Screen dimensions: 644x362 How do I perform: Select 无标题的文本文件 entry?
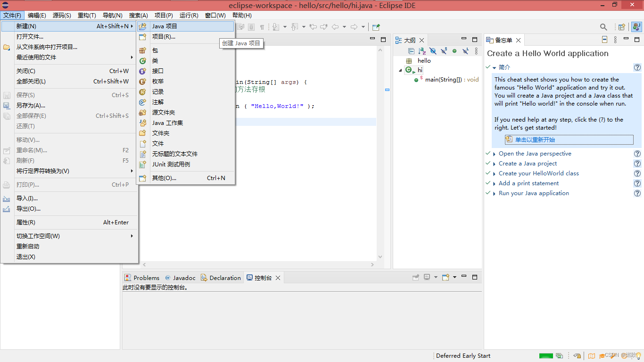tap(185, 154)
